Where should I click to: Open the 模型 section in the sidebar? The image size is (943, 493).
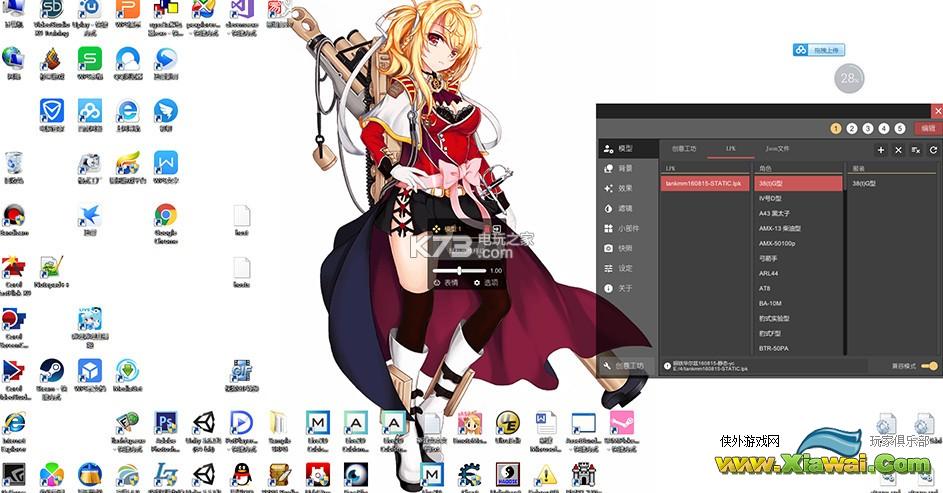coord(628,149)
